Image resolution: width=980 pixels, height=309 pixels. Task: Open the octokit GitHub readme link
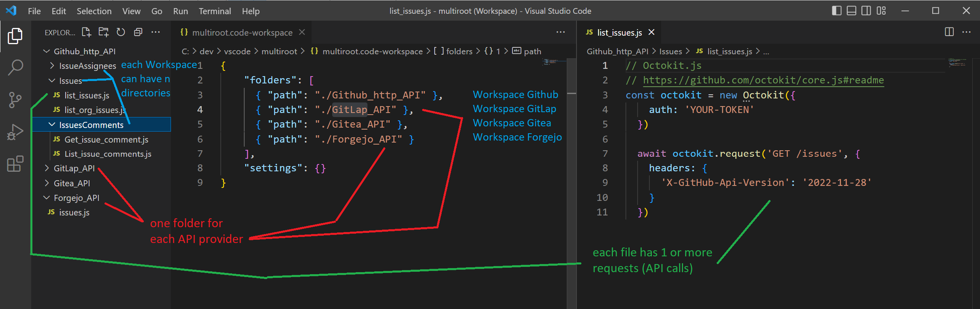click(763, 80)
